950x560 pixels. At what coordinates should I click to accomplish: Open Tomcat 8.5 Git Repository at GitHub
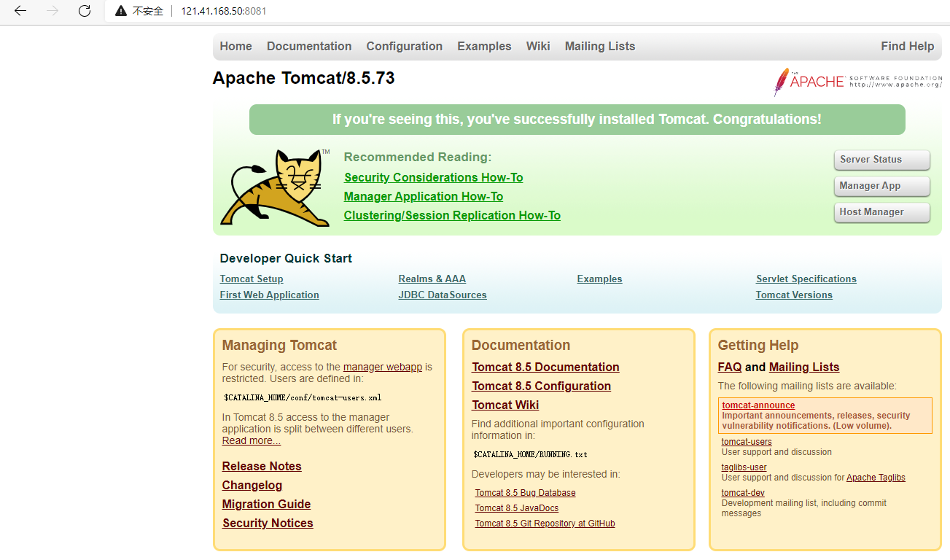tap(545, 524)
